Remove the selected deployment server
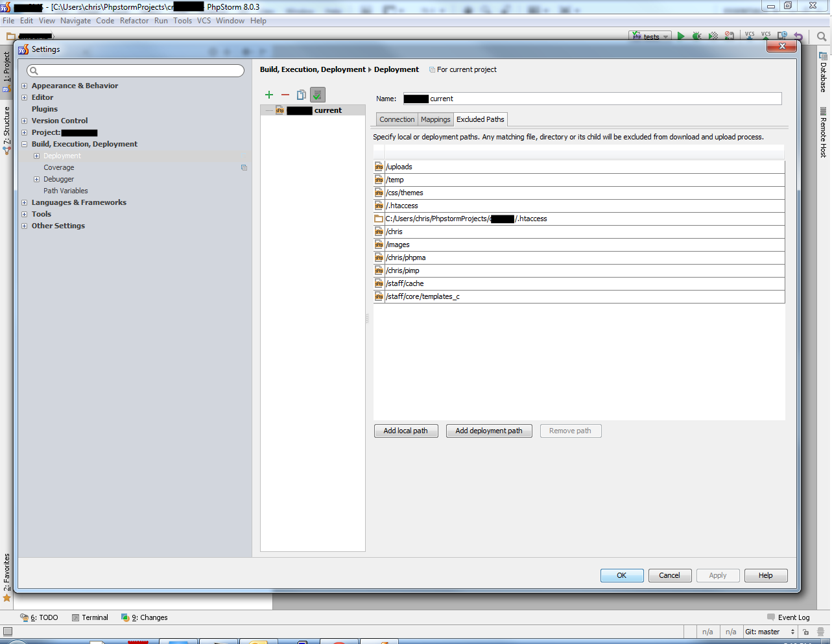 [285, 95]
